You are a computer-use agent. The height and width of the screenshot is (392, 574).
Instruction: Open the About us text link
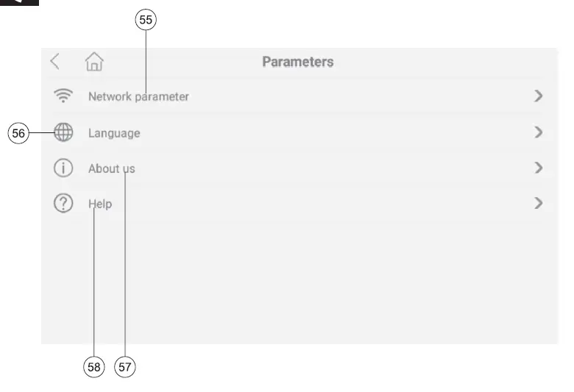coord(111,168)
